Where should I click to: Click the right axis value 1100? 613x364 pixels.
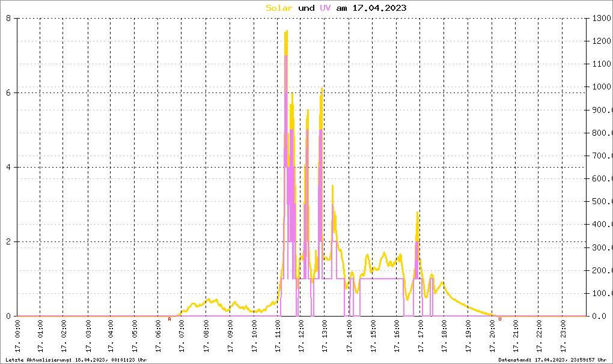click(601, 64)
